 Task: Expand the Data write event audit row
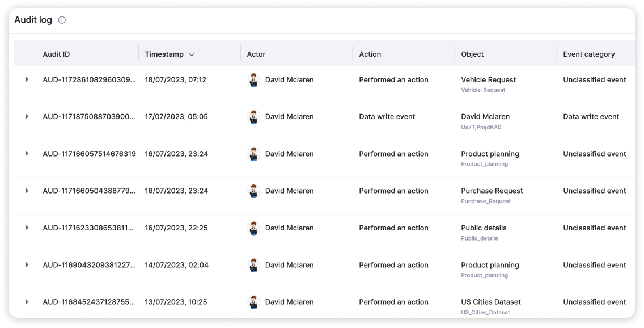click(27, 116)
